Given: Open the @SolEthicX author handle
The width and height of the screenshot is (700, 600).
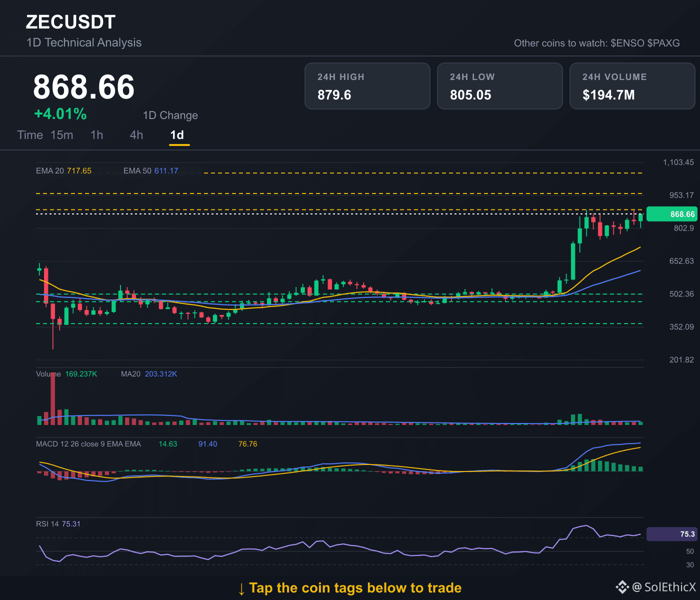Looking at the screenshot, I should click(x=664, y=587).
